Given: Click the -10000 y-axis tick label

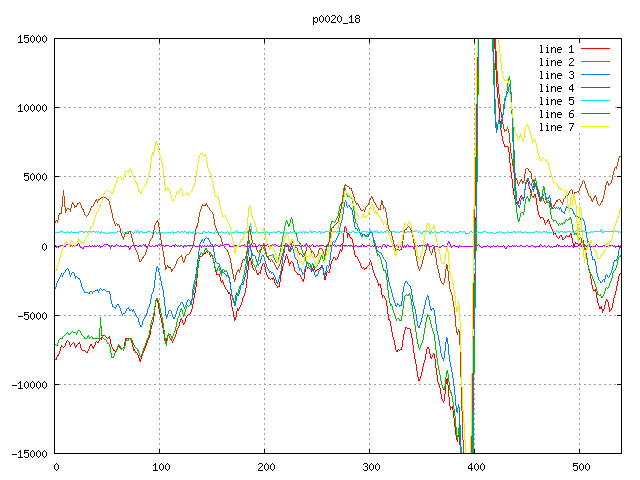Looking at the screenshot, I should coord(29,385).
